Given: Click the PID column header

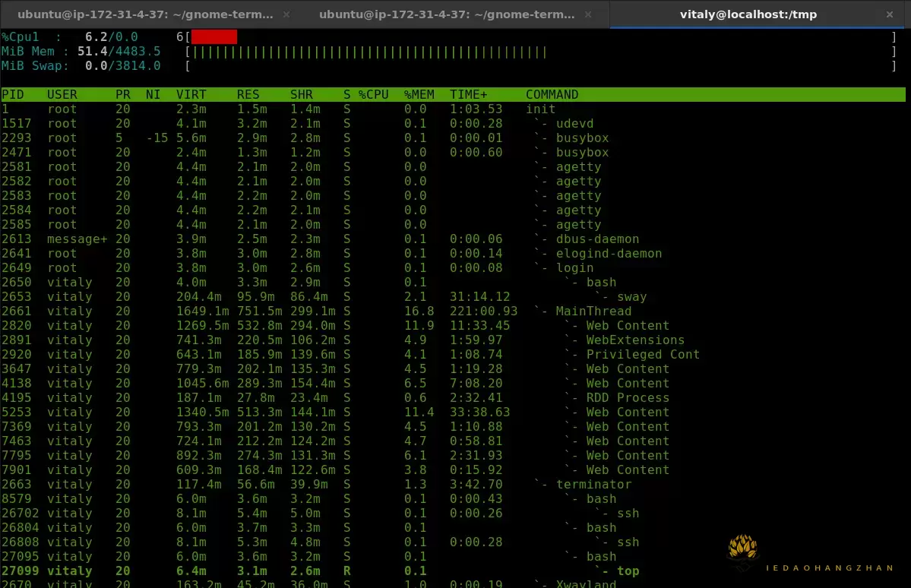Looking at the screenshot, I should [13, 95].
